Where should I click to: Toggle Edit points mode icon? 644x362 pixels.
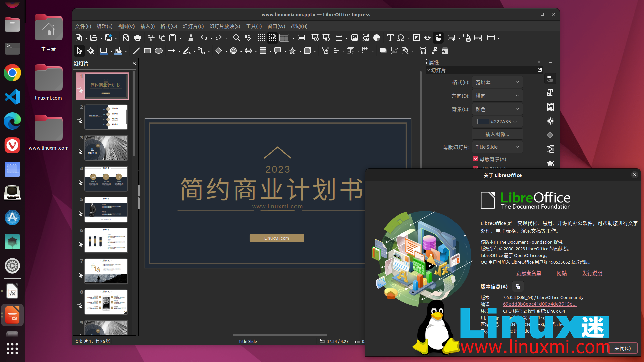coord(423,51)
